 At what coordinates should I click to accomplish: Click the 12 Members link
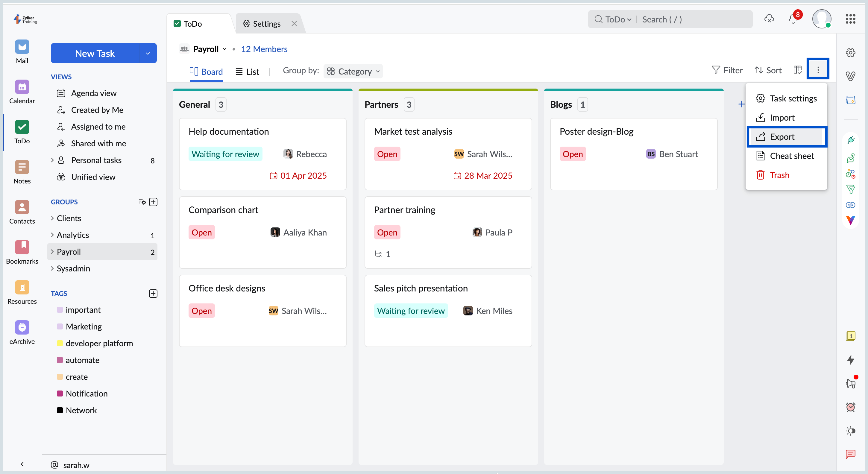point(264,49)
